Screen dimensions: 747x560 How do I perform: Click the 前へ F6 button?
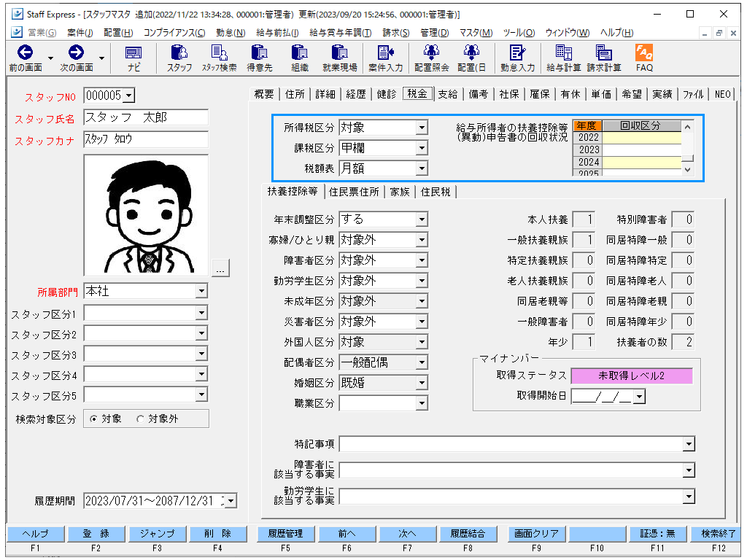point(347,534)
